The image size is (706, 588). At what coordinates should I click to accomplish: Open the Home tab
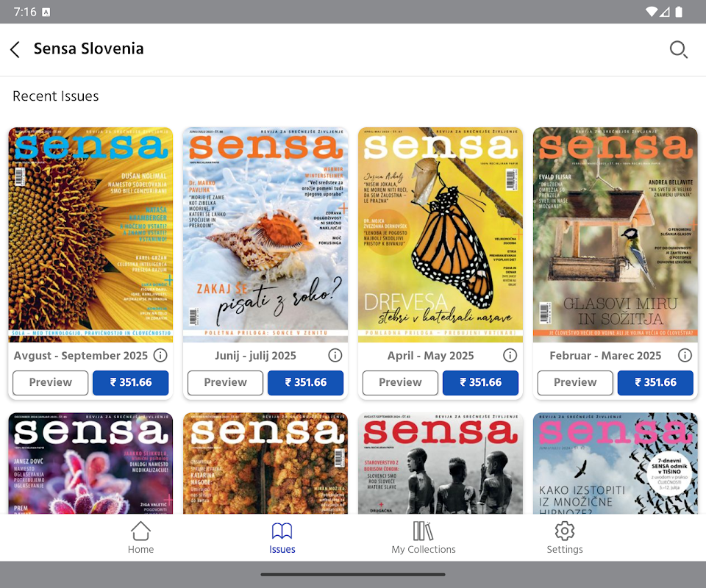click(140, 537)
